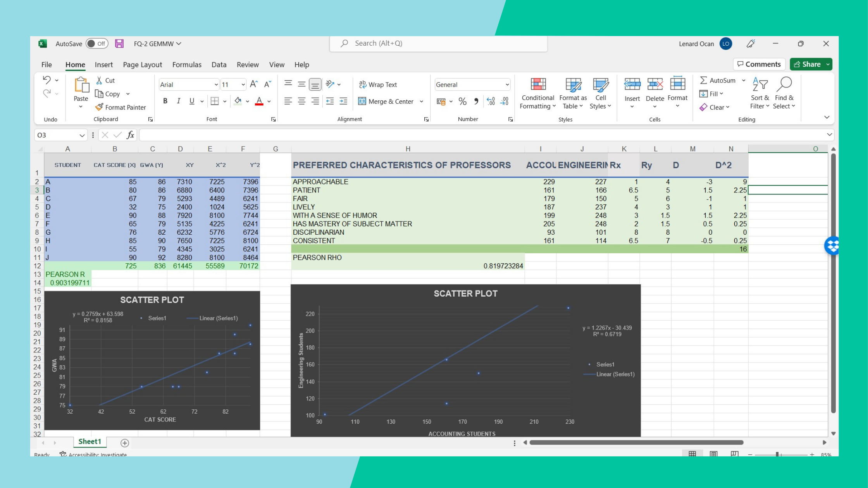Open Lenard Ocan account button
868x488 pixels.
click(705, 44)
